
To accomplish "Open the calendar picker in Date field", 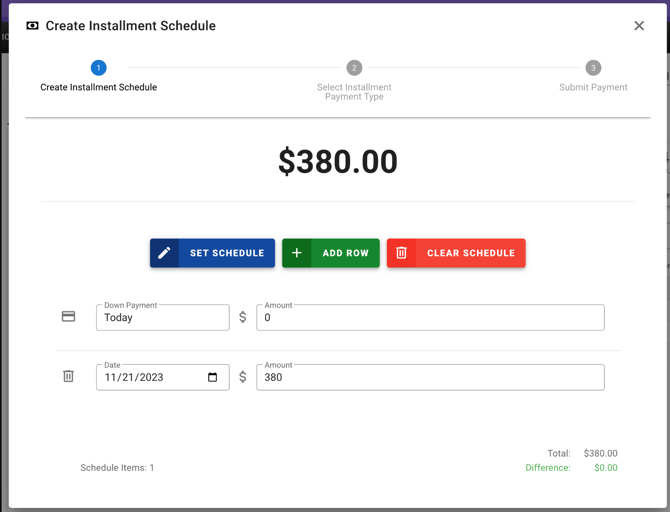I will (x=212, y=377).
